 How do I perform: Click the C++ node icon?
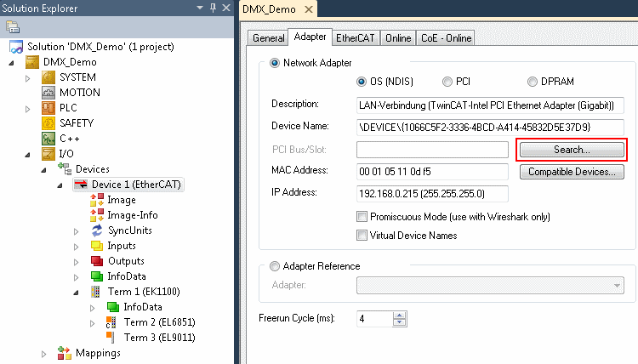coord(49,139)
